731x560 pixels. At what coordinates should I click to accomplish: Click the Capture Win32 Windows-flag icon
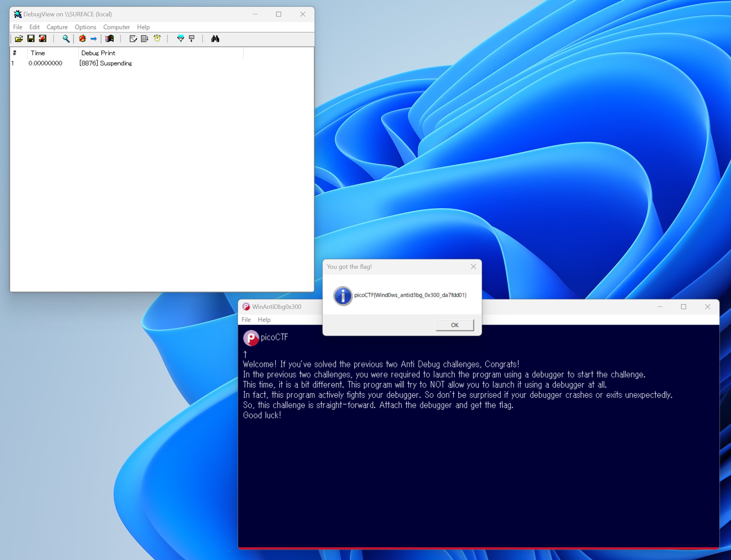pos(109,39)
